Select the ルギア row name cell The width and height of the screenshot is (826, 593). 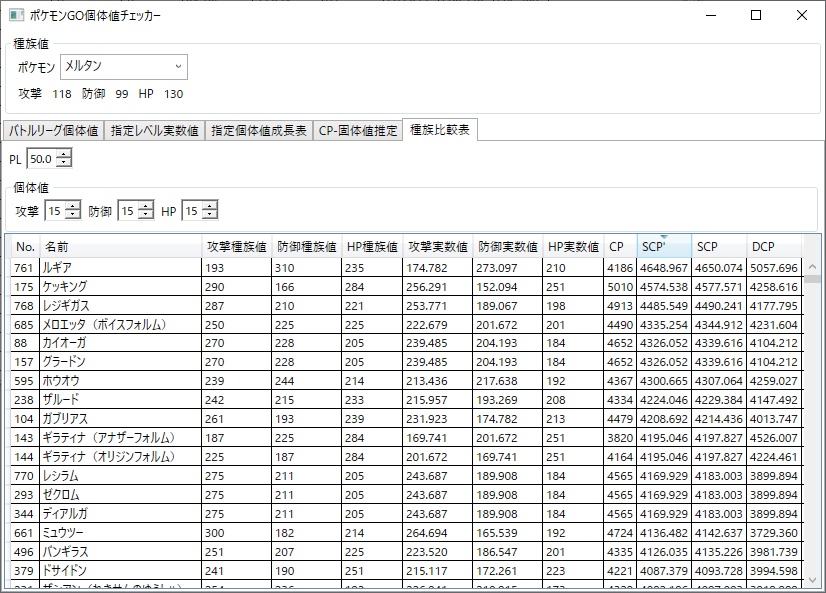[121, 268]
